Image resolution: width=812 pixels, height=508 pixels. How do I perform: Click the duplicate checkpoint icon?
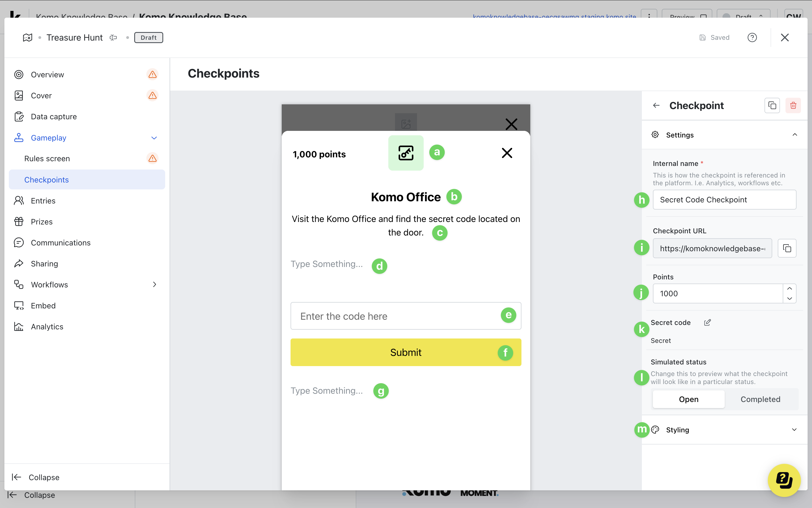pyautogui.click(x=772, y=105)
